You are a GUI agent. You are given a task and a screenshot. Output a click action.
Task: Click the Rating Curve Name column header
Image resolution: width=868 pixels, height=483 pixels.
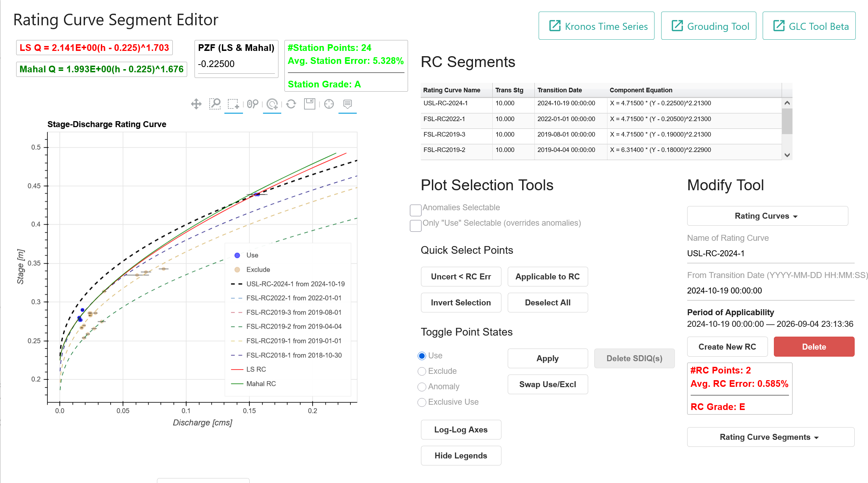click(456, 90)
